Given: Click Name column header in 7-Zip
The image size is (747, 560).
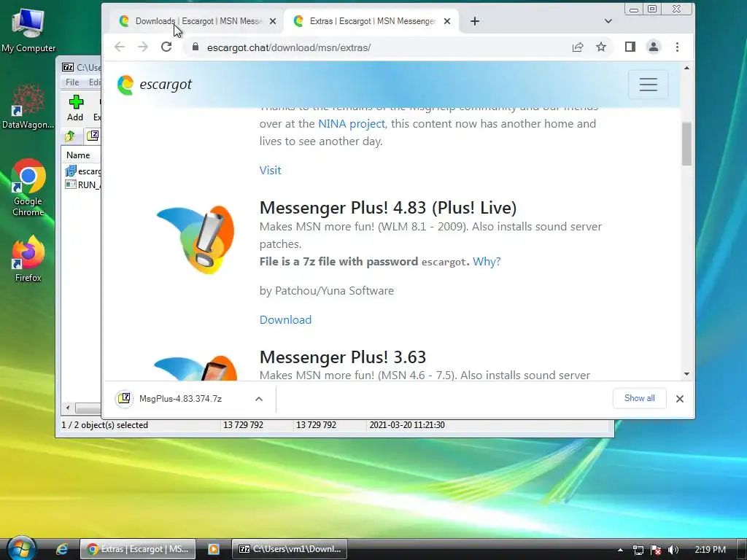Looking at the screenshot, I should (79, 155).
